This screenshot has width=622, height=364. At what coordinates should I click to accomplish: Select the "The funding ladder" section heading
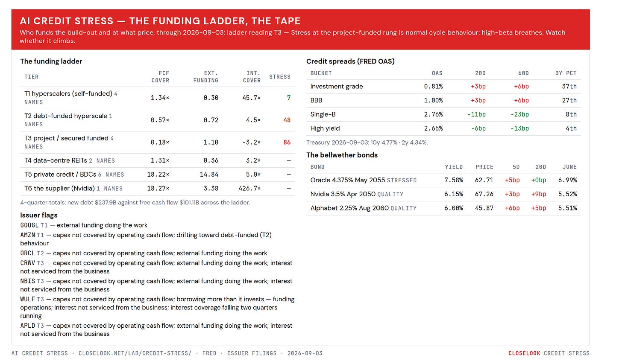pos(51,61)
